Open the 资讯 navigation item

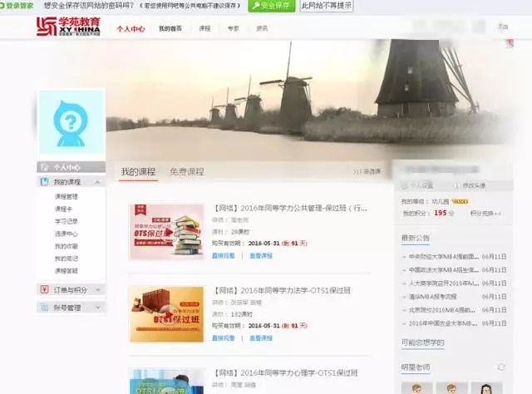[x=262, y=28]
